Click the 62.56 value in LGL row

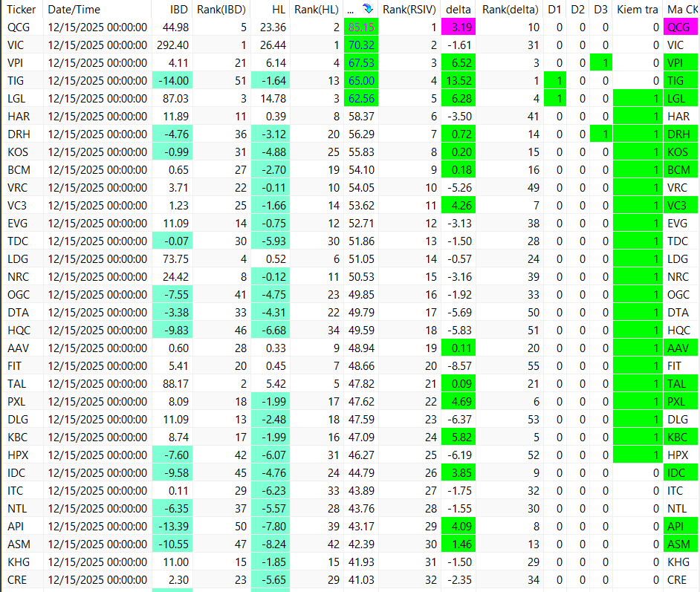click(x=361, y=99)
